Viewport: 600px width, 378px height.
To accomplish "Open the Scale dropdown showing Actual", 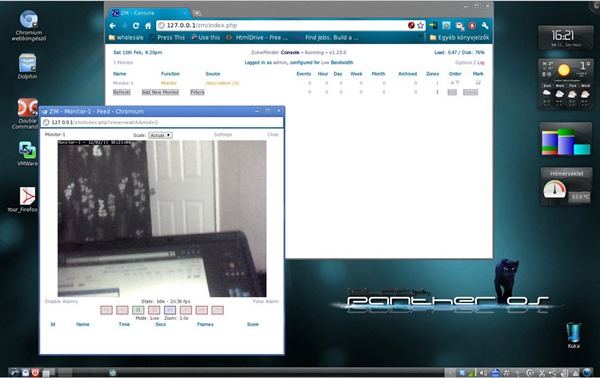I will [160, 135].
